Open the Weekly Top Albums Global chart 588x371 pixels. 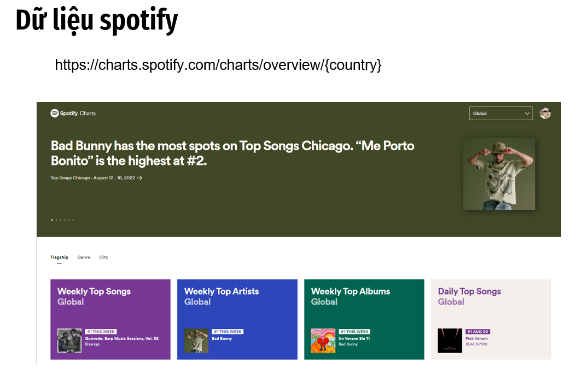[364, 319]
